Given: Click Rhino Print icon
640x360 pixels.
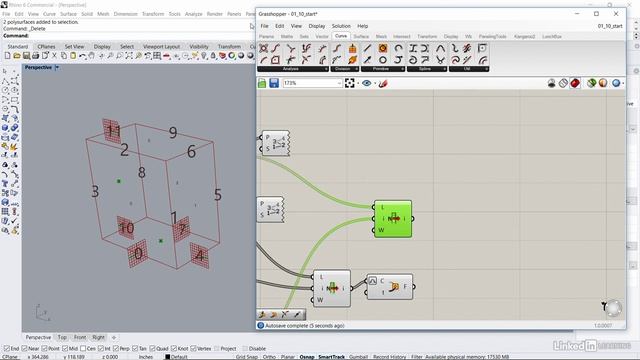Looking at the screenshot, I should (x=36, y=56).
